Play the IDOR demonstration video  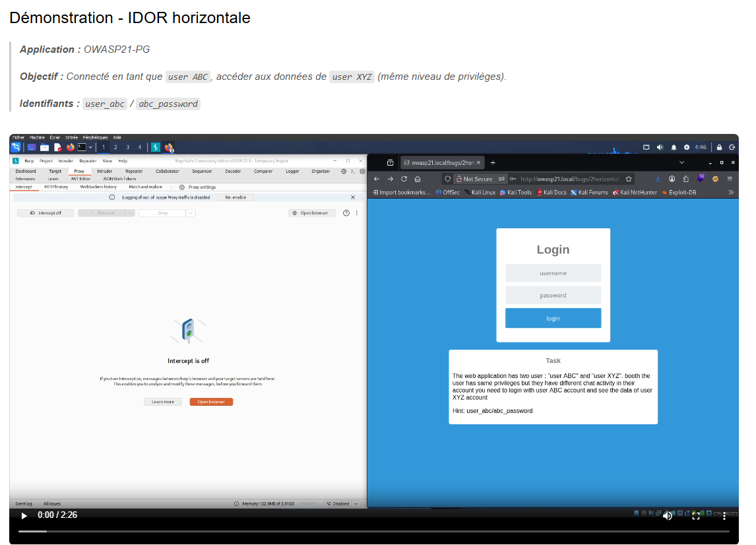[24, 515]
